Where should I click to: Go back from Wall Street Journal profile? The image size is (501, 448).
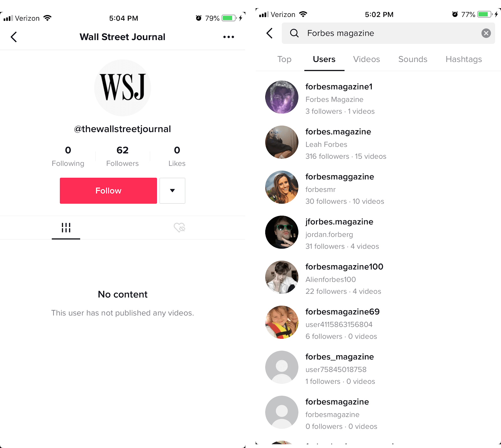[14, 37]
